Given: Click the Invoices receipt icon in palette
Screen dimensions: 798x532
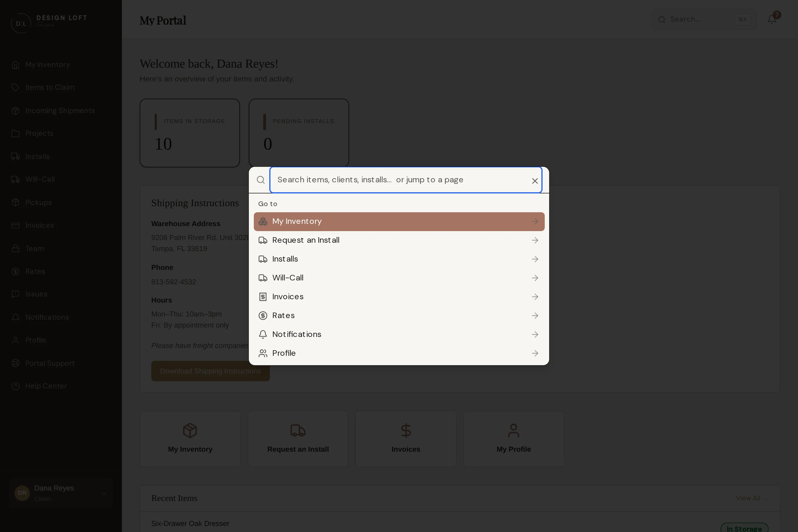Looking at the screenshot, I should pyautogui.click(x=263, y=297).
